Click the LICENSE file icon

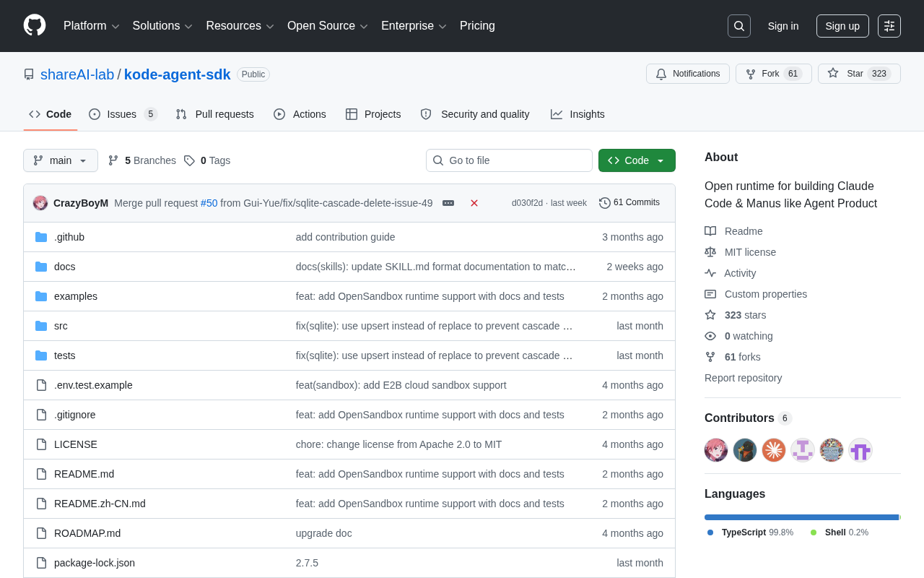pyautogui.click(x=41, y=444)
